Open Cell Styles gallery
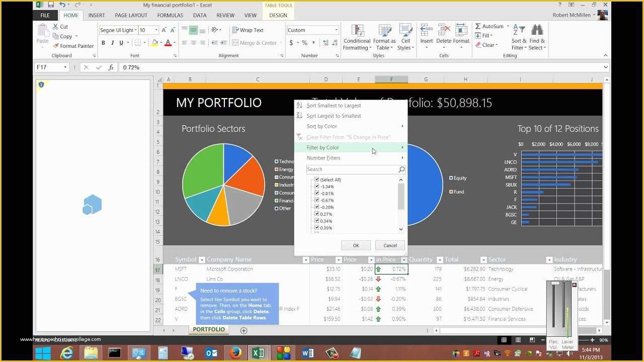Screen dimensions: 644x362 click(406, 37)
